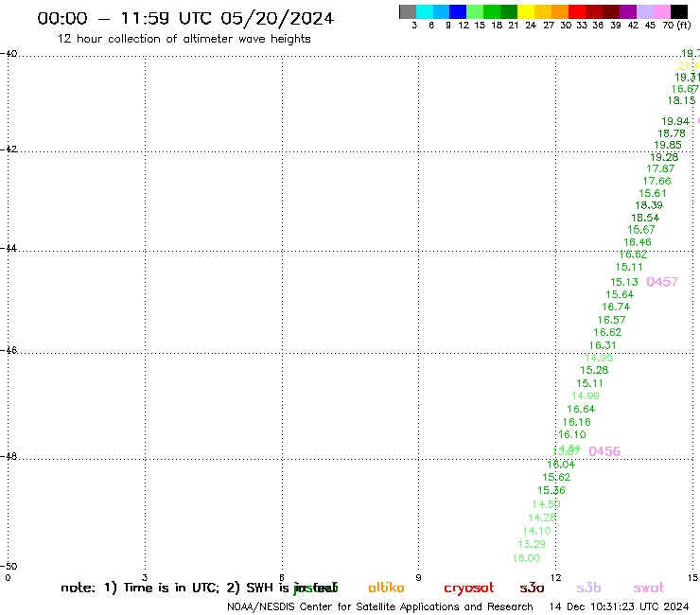Click the 19.85 wave height value
This screenshot has height=615, width=700.
point(668,145)
